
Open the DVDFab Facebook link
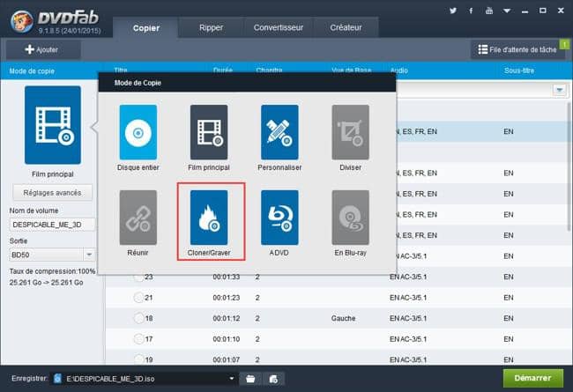(471, 11)
